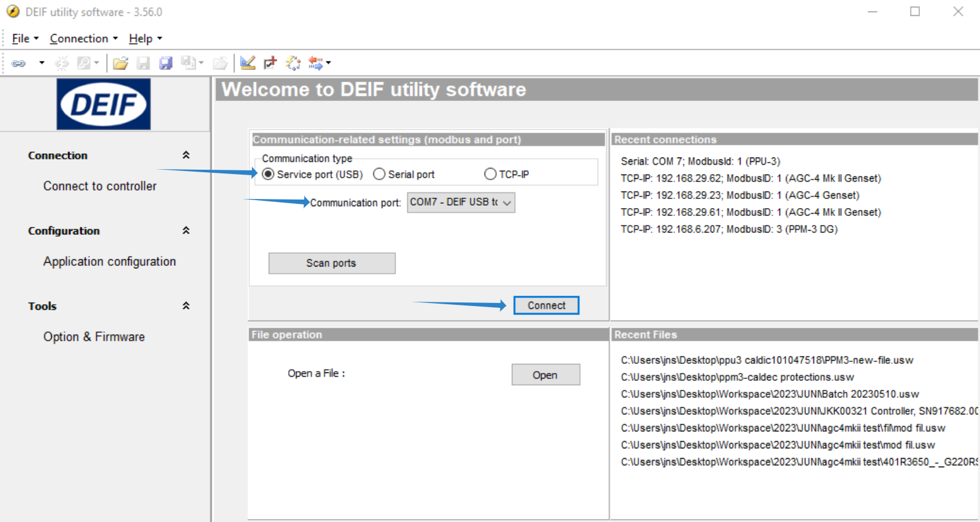Open recent file JKK00321 Controller, SN917682
Viewport: 980px width, 522px height.
click(x=799, y=411)
